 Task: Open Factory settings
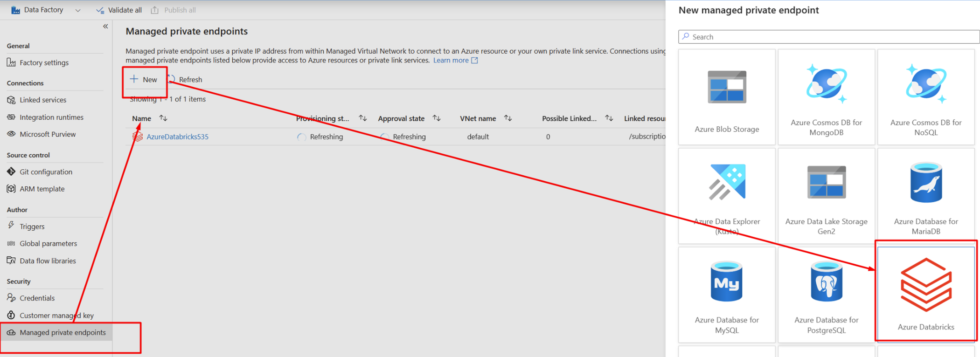point(44,62)
